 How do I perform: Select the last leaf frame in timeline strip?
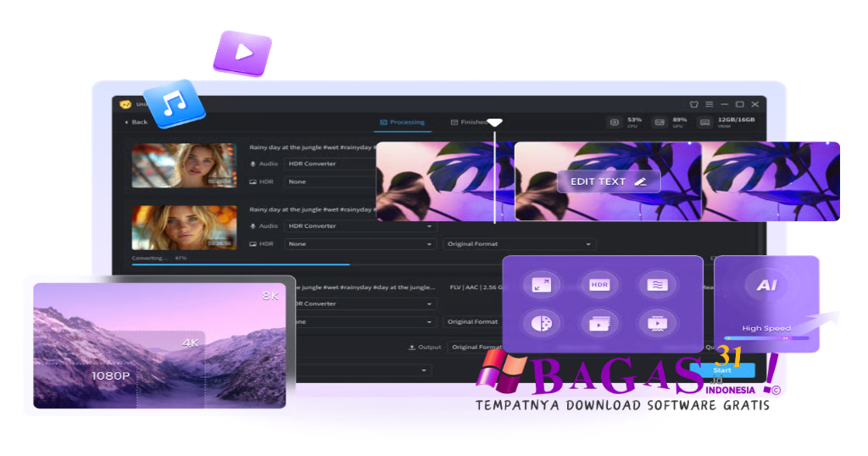pyautogui.click(x=771, y=181)
